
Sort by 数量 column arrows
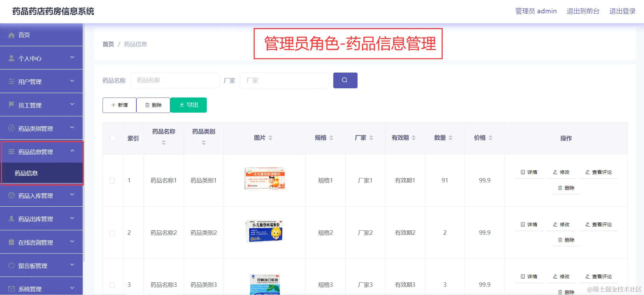click(451, 138)
